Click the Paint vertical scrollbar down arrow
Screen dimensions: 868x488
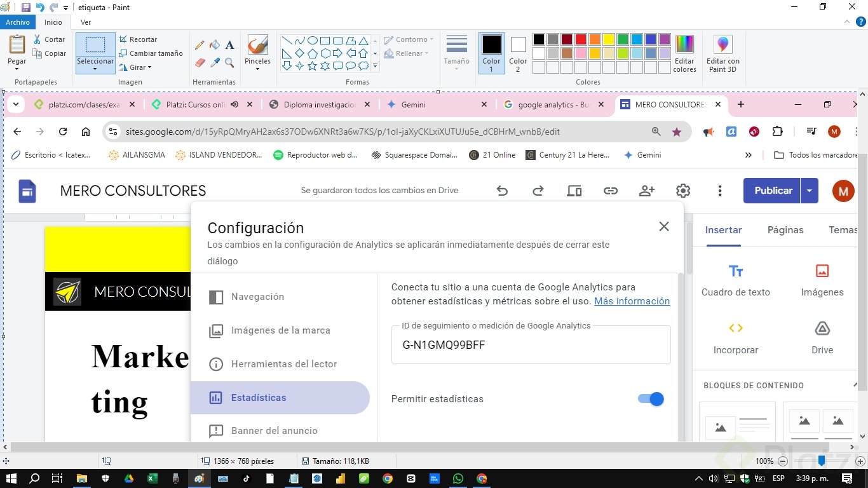[x=862, y=437]
